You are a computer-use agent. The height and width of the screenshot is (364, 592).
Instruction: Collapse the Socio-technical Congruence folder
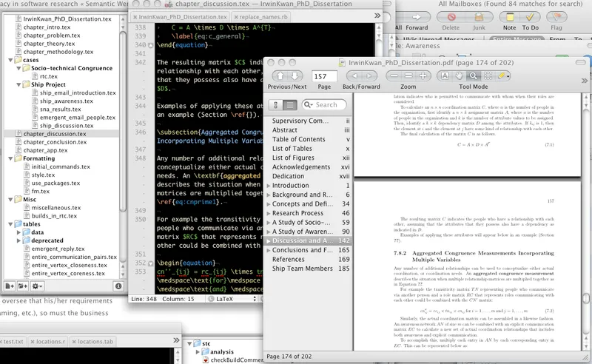pos(18,68)
